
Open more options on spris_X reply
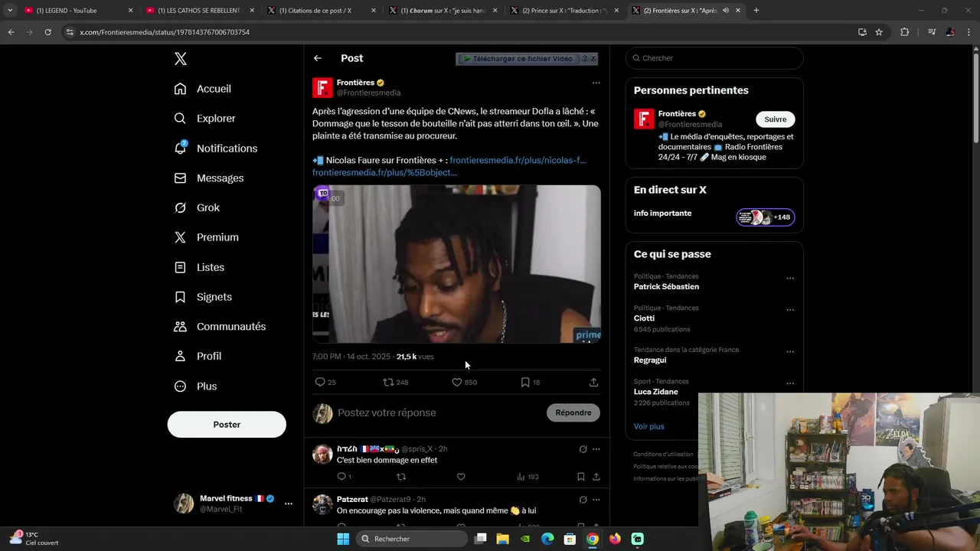(596, 449)
